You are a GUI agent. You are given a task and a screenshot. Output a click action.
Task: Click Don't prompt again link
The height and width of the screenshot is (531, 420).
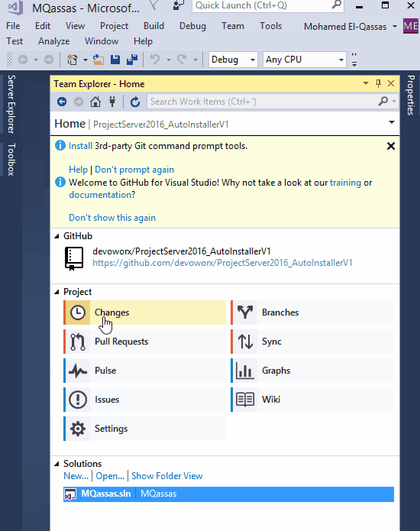134,170
